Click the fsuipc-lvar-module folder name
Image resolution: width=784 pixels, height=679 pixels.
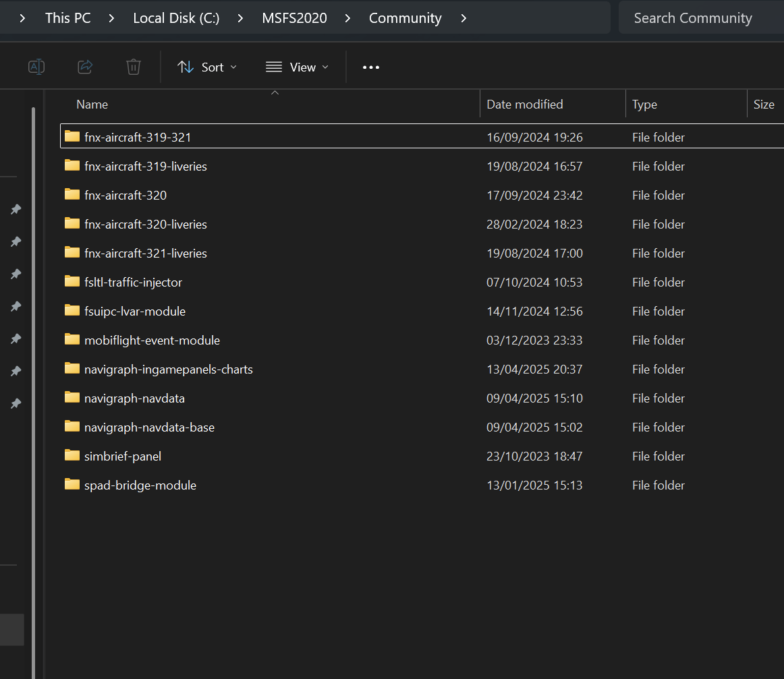(135, 312)
